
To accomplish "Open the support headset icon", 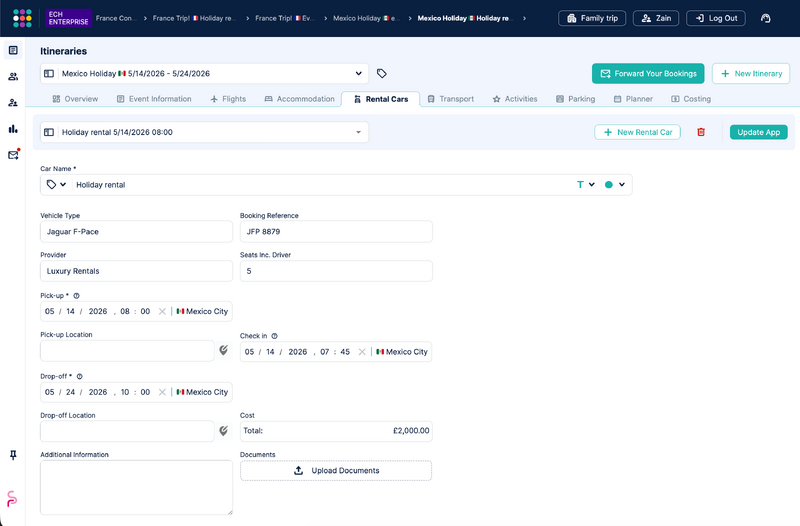I will [765, 18].
